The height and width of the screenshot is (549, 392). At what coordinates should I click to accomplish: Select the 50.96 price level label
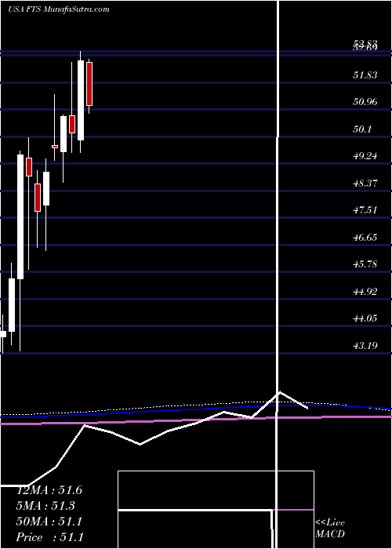tap(365, 102)
